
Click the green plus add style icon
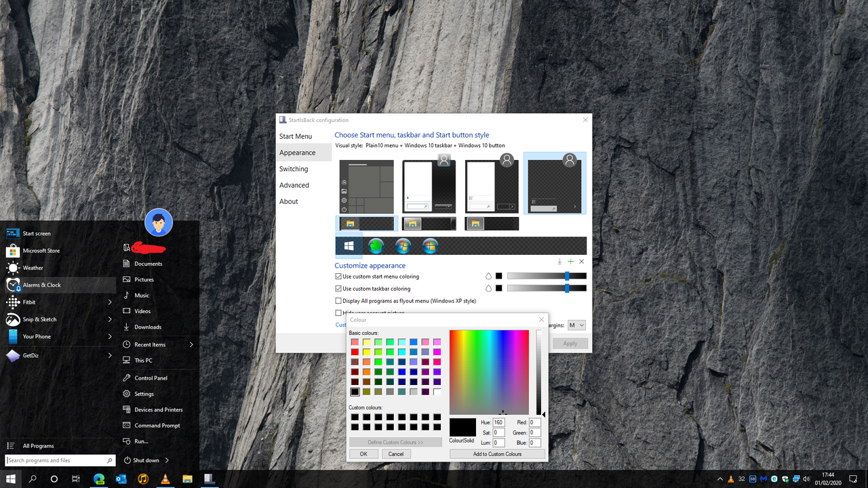[570, 262]
